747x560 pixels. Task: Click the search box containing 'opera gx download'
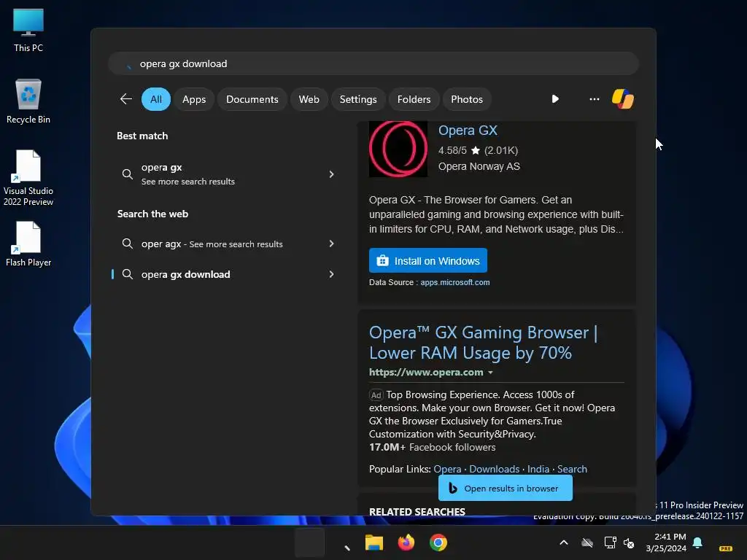click(373, 63)
